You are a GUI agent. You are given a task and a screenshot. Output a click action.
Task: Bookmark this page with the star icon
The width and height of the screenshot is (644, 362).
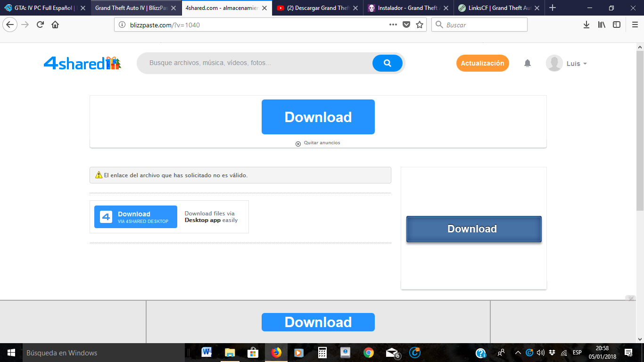point(420,25)
